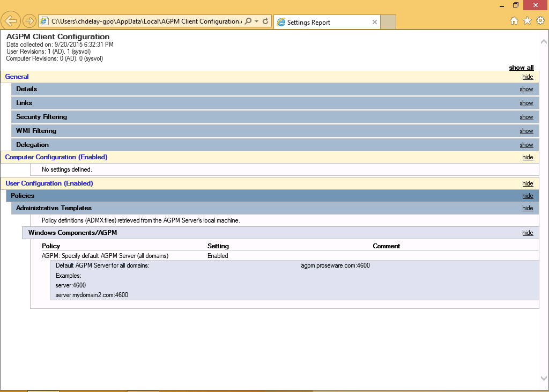Close the Settings Report tab
Image resolution: width=549 pixels, height=392 pixels.
tap(375, 22)
